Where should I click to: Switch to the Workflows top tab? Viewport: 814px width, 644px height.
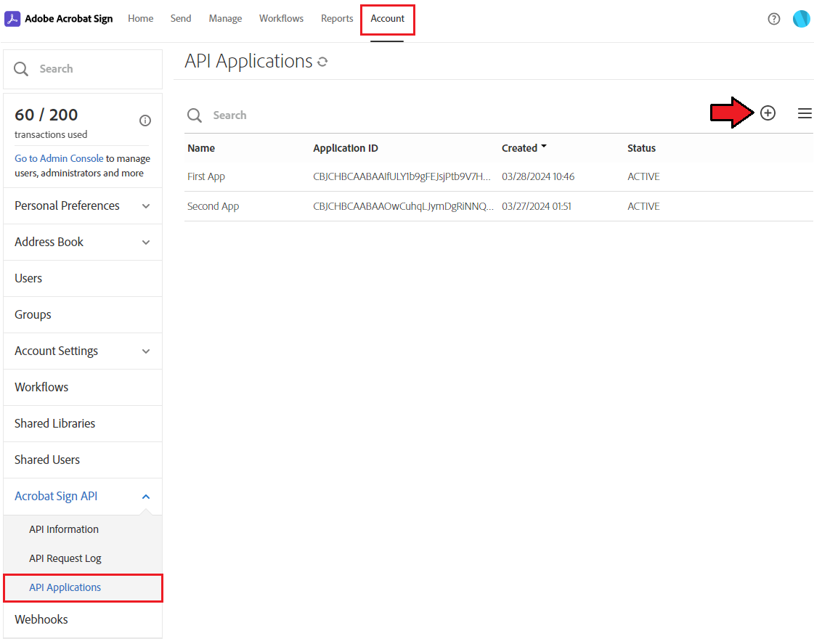281,19
